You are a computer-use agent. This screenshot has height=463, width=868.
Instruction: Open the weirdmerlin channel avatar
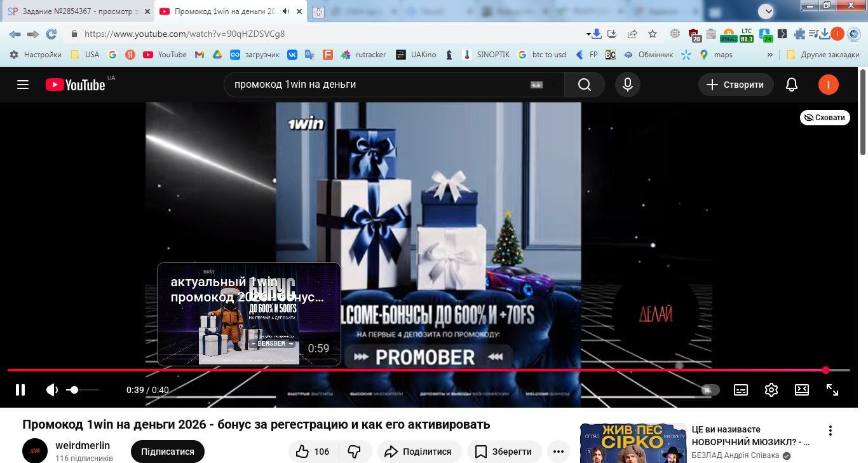click(35, 450)
